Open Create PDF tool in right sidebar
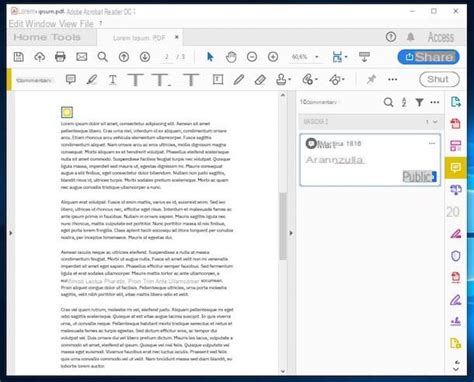Viewport: 474px width, 382px height. point(456,124)
